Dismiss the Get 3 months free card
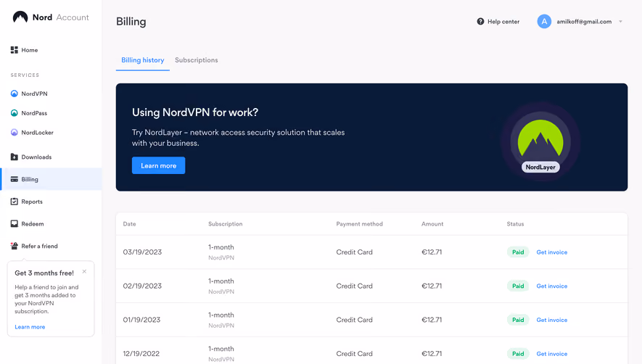The image size is (642, 364). coord(84,271)
